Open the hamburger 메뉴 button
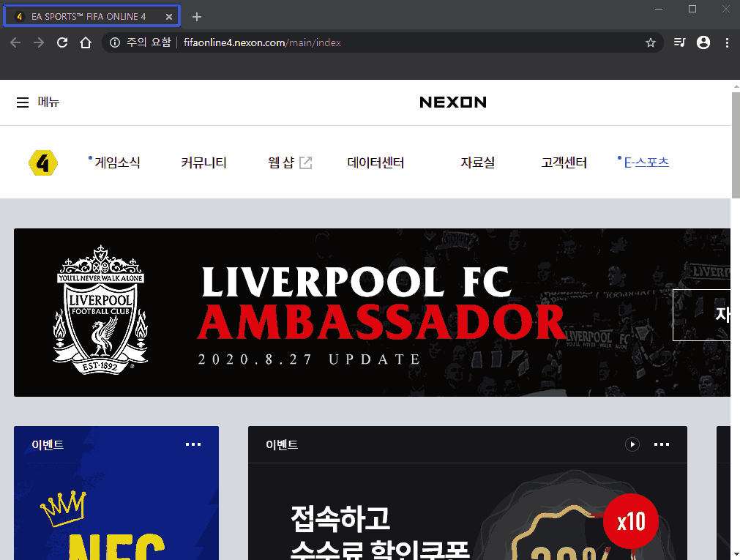 point(38,102)
